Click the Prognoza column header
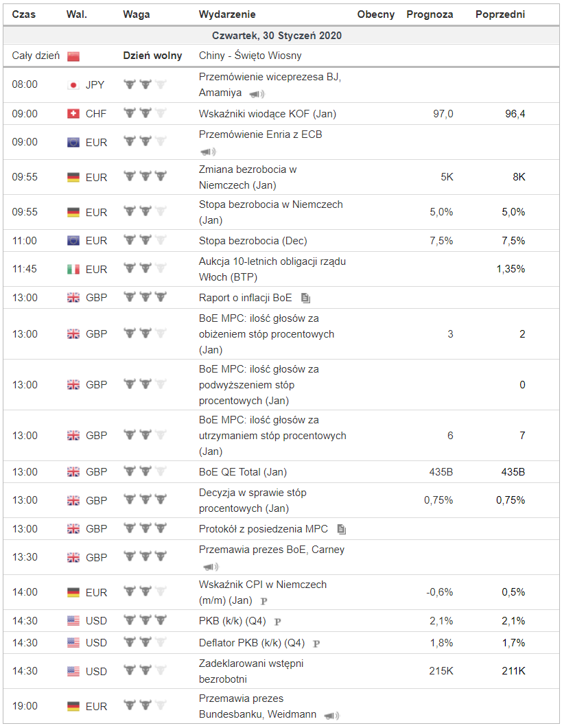This screenshot has width=562, height=728. (x=430, y=14)
